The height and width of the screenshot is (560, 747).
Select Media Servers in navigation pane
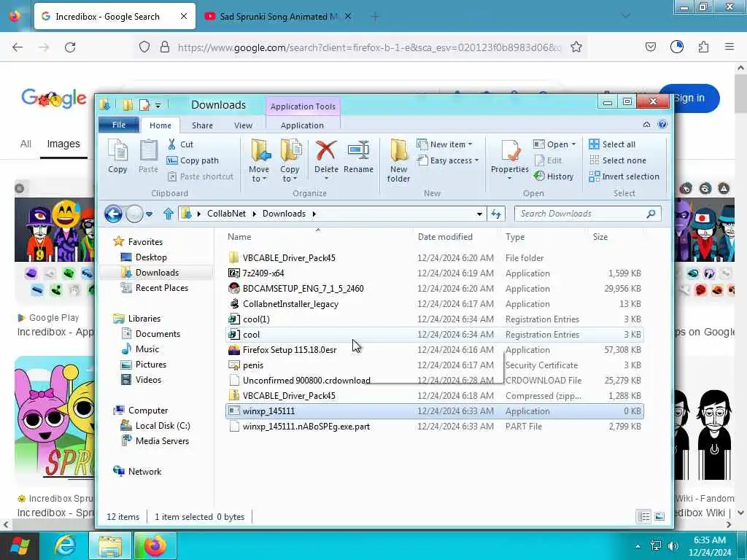click(155, 441)
